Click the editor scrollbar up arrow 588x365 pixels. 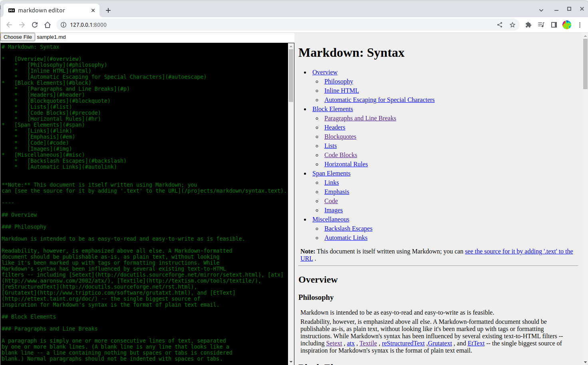tap(291, 46)
